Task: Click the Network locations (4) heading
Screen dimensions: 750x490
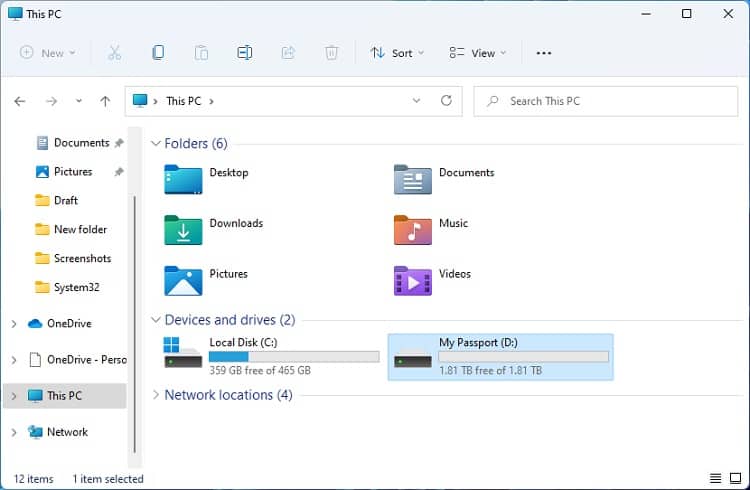Action: [x=228, y=395]
